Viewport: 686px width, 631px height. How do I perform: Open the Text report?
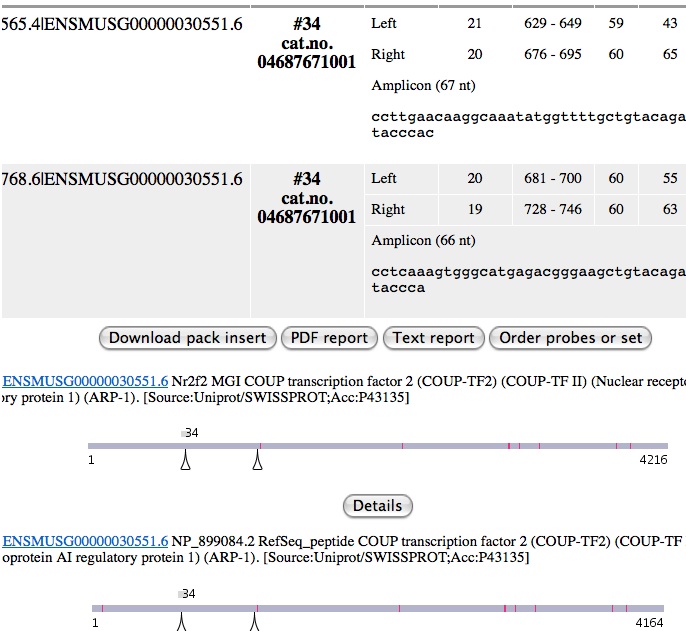(x=433, y=338)
